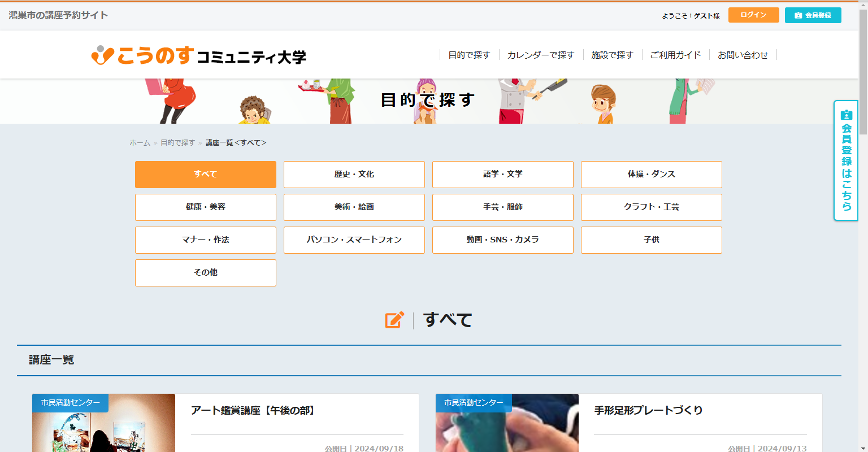
Task: Open the 目的で探す menu item
Action: (x=469, y=55)
